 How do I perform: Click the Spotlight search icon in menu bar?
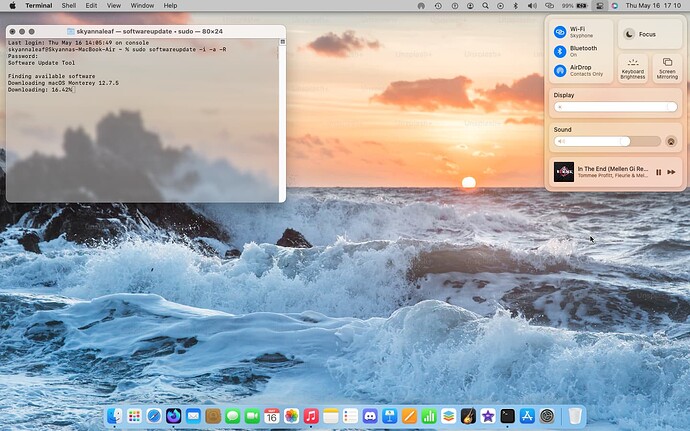click(x=485, y=6)
